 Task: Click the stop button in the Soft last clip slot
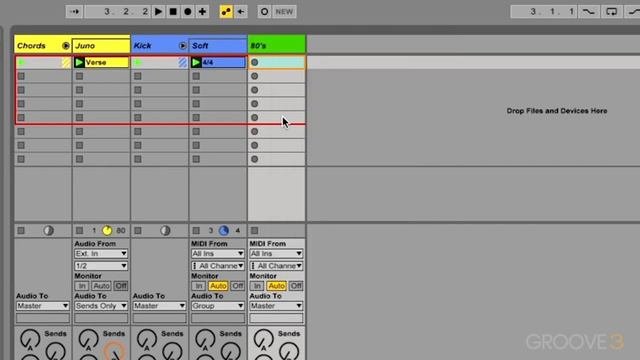(x=196, y=159)
